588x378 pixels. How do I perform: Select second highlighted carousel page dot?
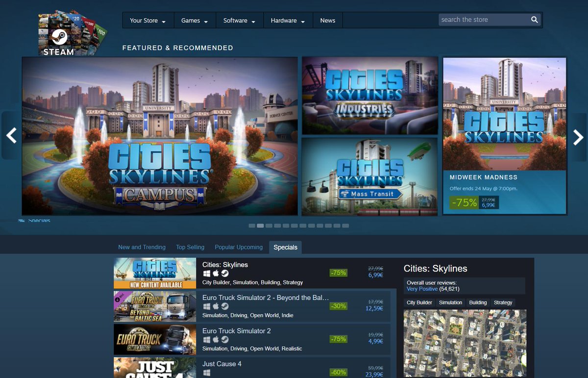tap(261, 226)
